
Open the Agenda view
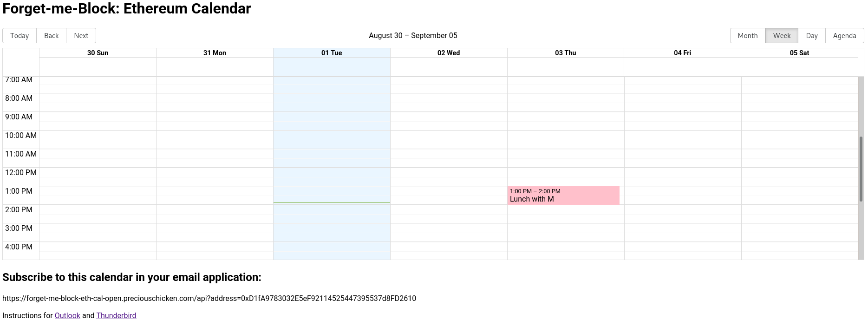click(x=844, y=36)
